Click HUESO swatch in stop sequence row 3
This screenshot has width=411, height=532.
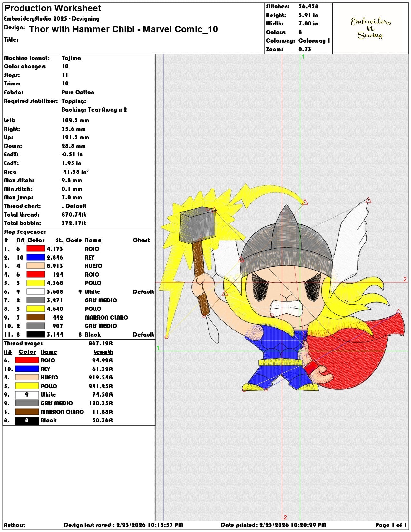point(35,266)
